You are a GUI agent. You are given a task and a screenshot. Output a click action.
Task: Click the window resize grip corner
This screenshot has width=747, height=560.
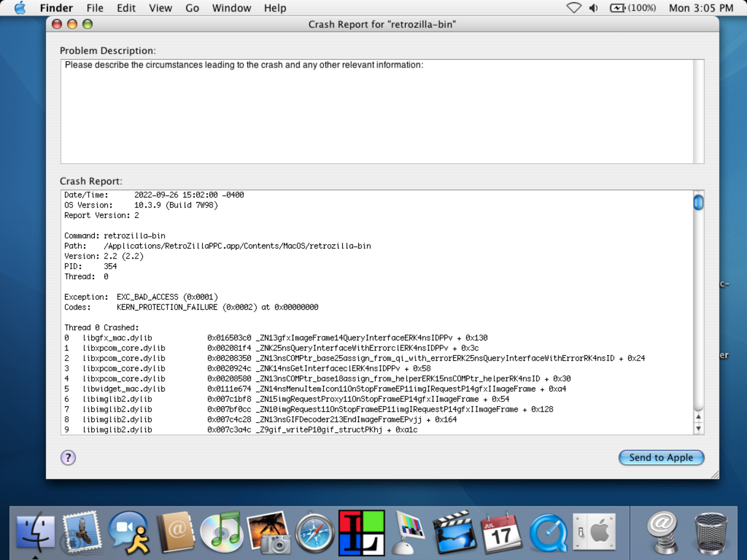pyautogui.click(x=715, y=475)
